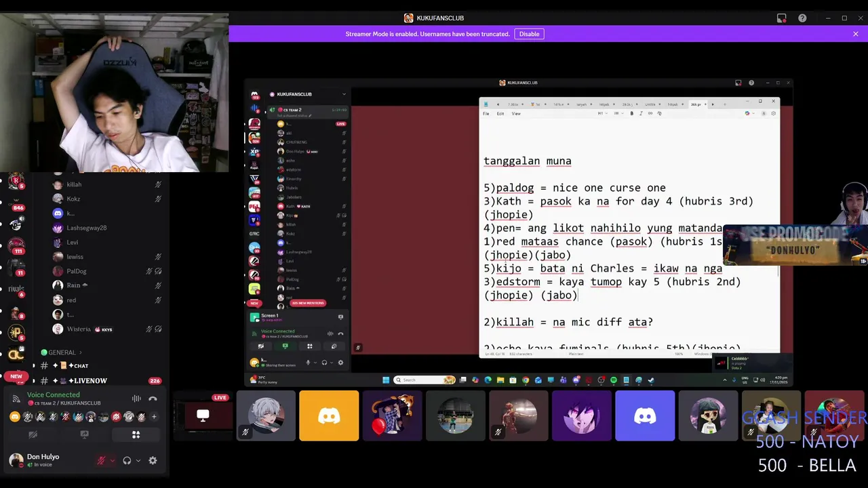
Task: Click the link icon in shared Notepad toolbar
Action: click(650, 113)
